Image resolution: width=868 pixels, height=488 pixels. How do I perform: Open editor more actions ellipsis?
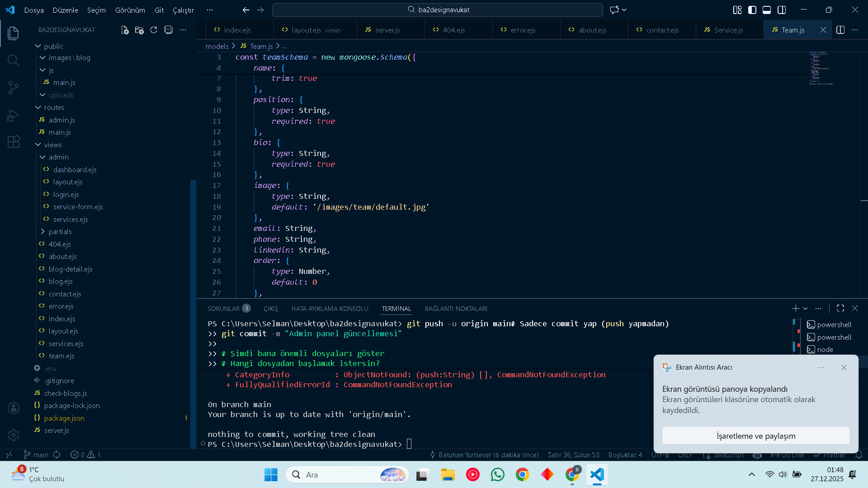(855, 30)
